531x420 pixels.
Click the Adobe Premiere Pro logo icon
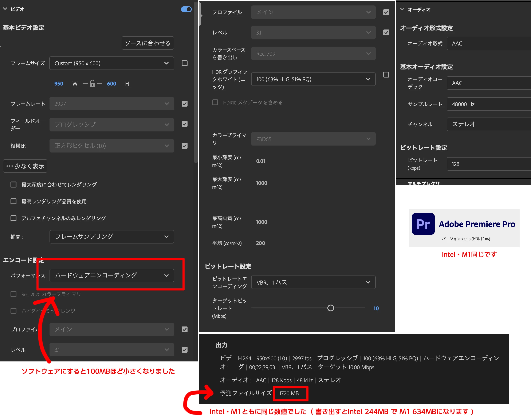[423, 224]
